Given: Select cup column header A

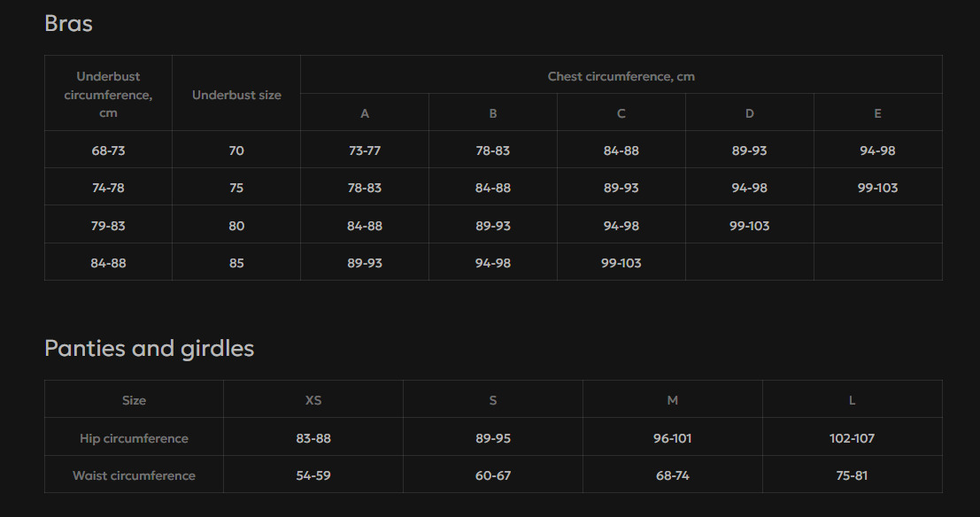Looking at the screenshot, I should [x=365, y=112].
